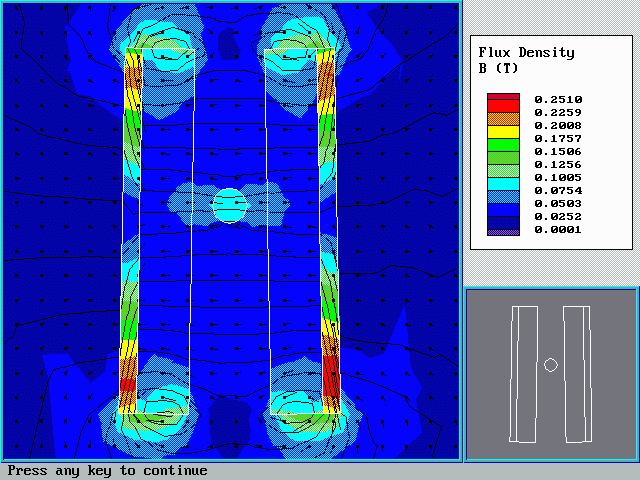Click the legend value 0.1506
Viewport: 640px width, 480px height.
558,152
